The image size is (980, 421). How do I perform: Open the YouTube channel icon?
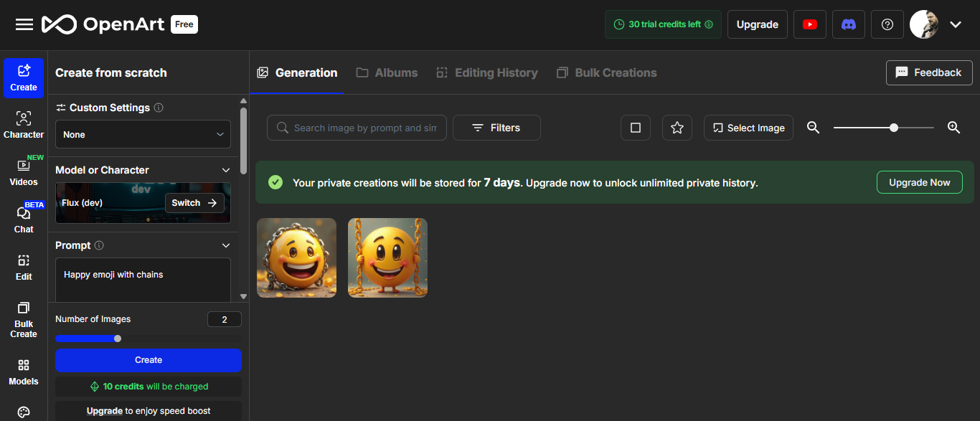[810, 24]
